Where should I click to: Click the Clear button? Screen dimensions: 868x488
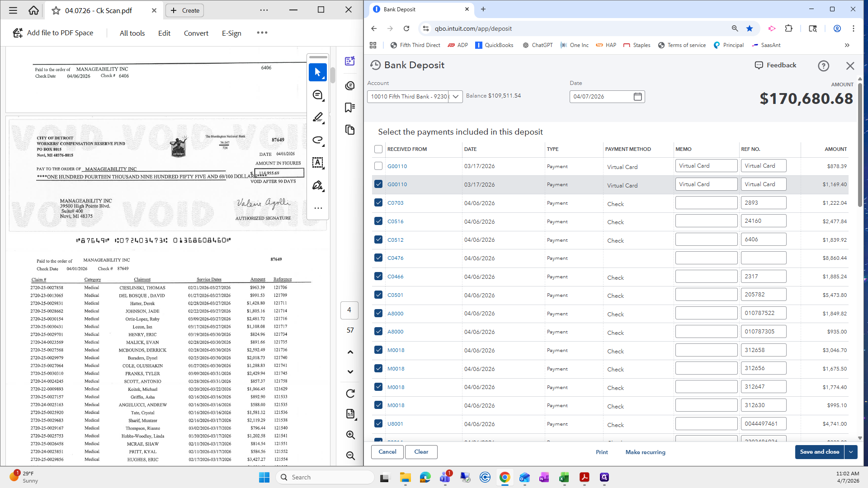tap(421, 452)
